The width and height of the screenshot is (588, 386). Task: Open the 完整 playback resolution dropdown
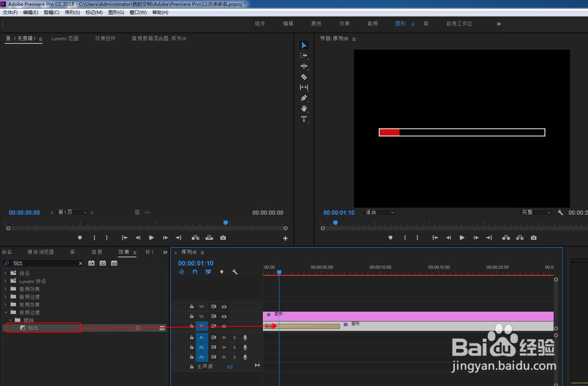click(536, 212)
